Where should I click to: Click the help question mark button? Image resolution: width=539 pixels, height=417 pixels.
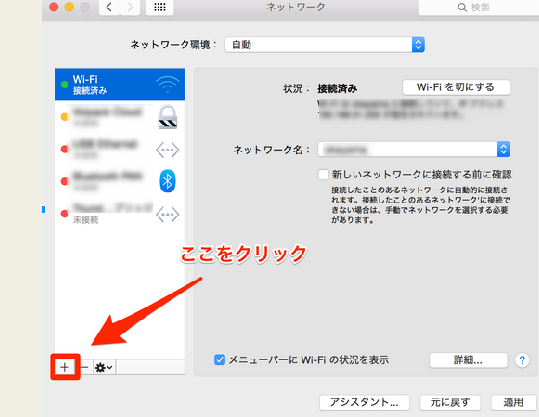point(522,360)
